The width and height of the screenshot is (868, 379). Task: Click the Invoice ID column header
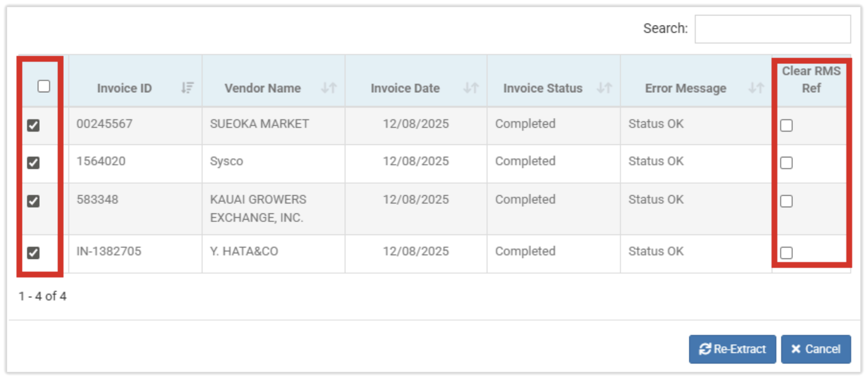point(124,88)
